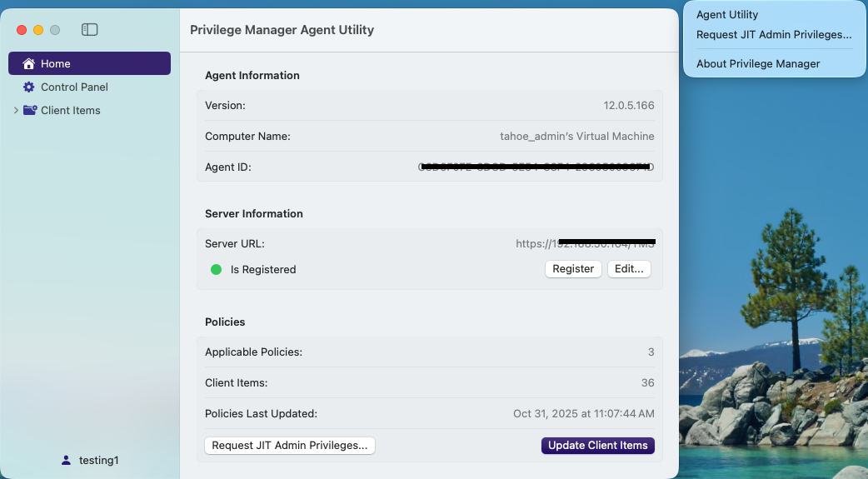Image resolution: width=868 pixels, height=479 pixels.
Task: Click the Control Panel gear icon
Action: coord(29,87)
